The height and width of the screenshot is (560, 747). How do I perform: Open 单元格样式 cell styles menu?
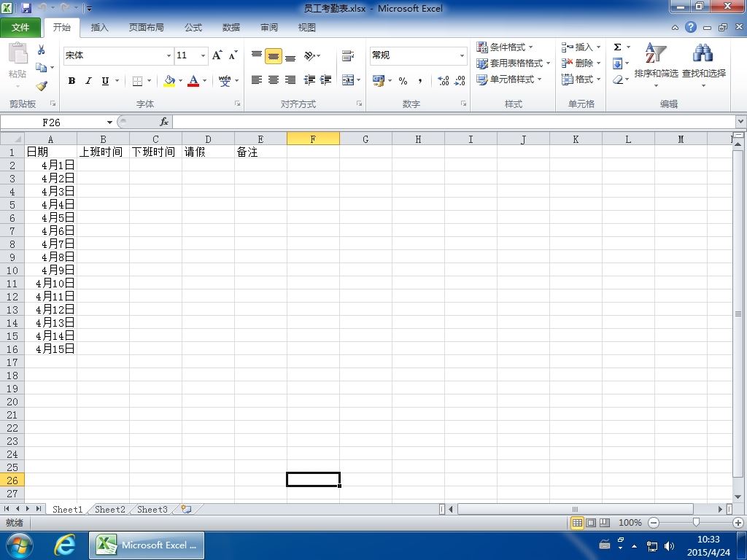pyautogui.click(x=509, y=79)
